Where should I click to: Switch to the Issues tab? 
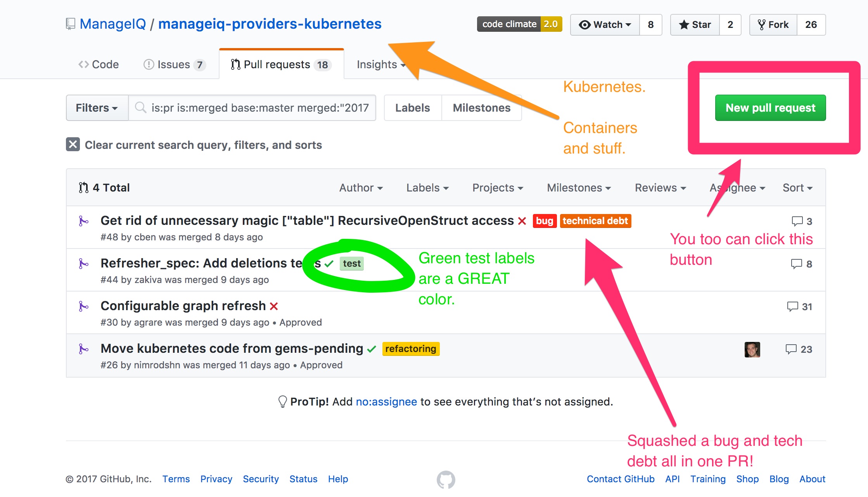[x=175, y=64]
